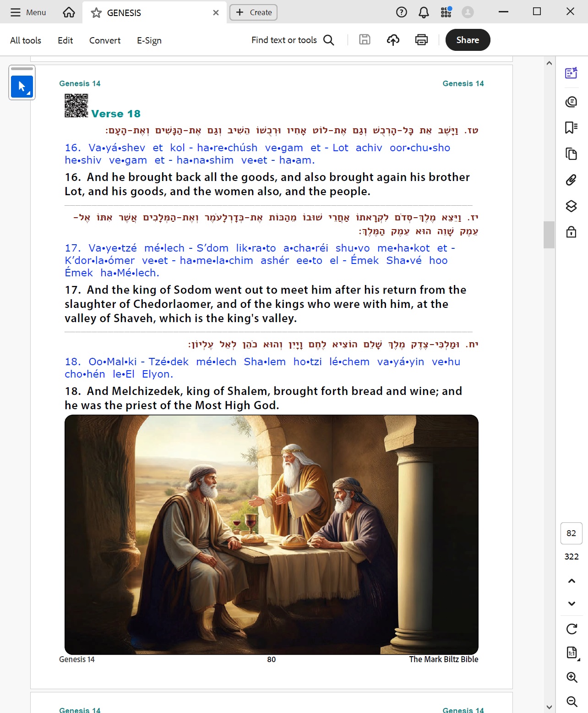Open the Menu hamburger
588x713 pixels.
[28, 12]
